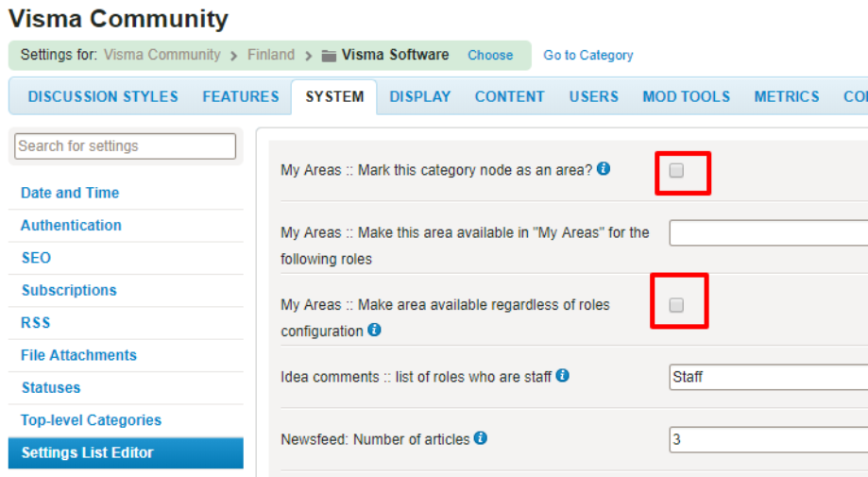This screenshot has height=477, width=868.
Task: Open the Metrics tab
Action: coord(787,97)
